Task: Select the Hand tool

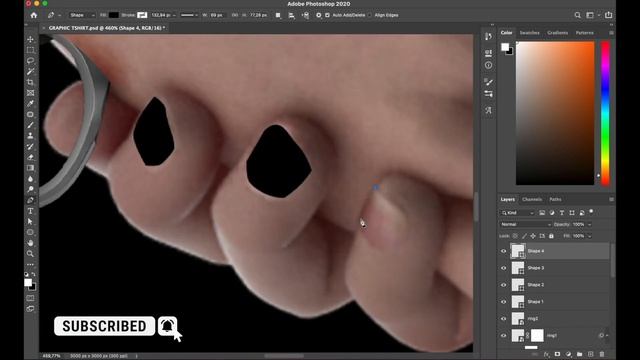Action: 30,243
